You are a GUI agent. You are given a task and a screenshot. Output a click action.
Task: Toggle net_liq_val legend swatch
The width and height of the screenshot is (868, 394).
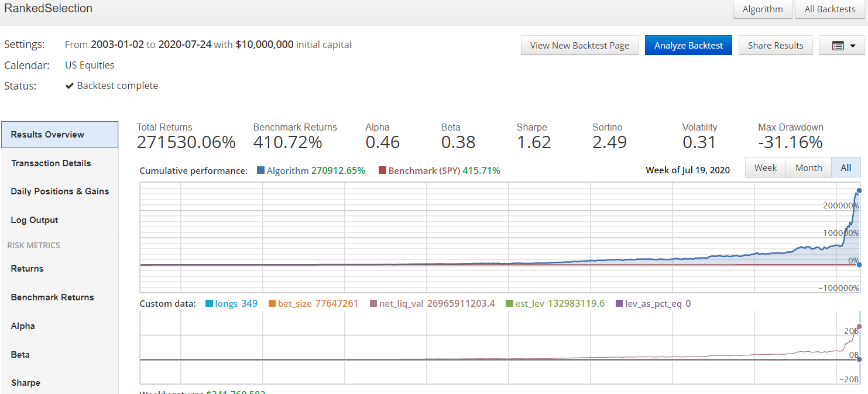373,304
